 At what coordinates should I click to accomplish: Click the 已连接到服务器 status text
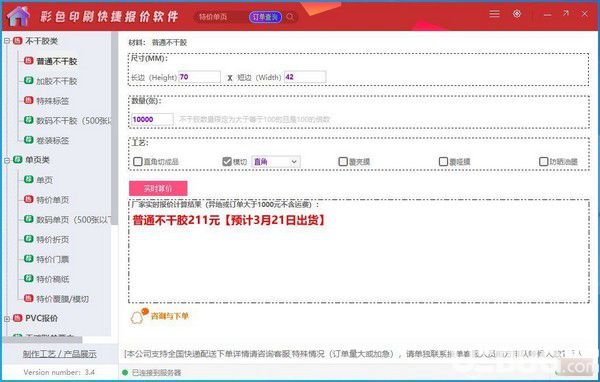coord(157,372)
